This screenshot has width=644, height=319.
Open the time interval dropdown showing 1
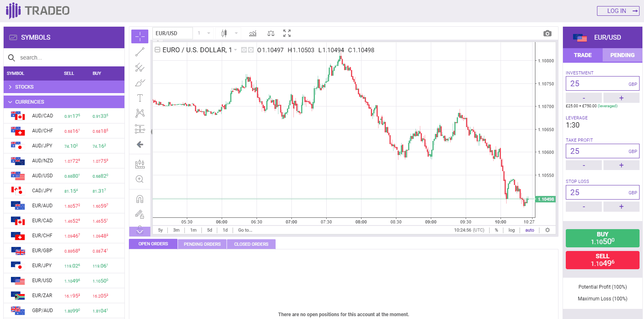tap(204, 33)
